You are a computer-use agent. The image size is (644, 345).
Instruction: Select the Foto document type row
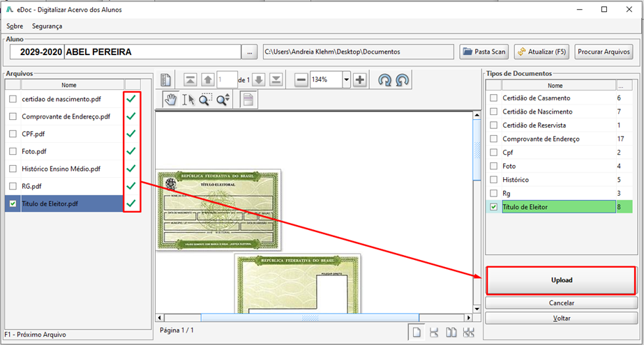click(x=559, y=166)
